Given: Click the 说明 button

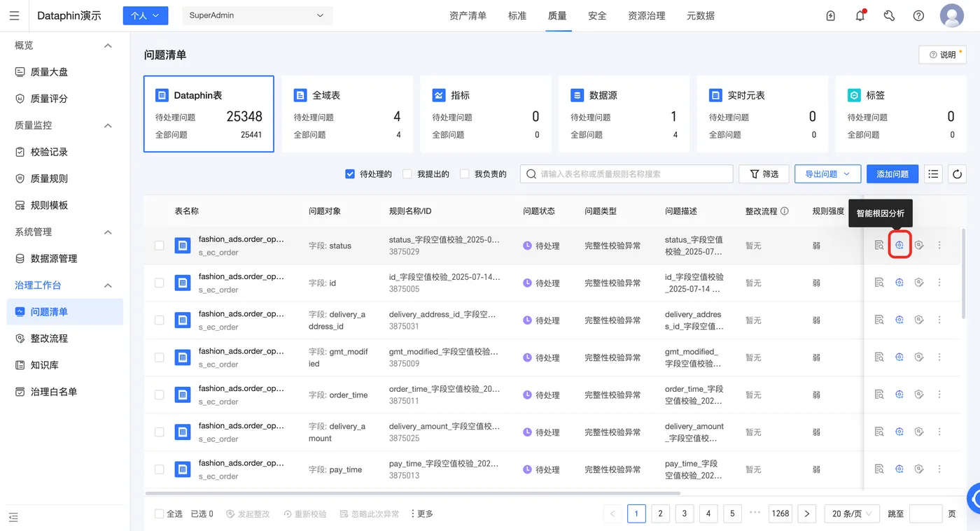Looking at the screenshot, I should 942,55.
